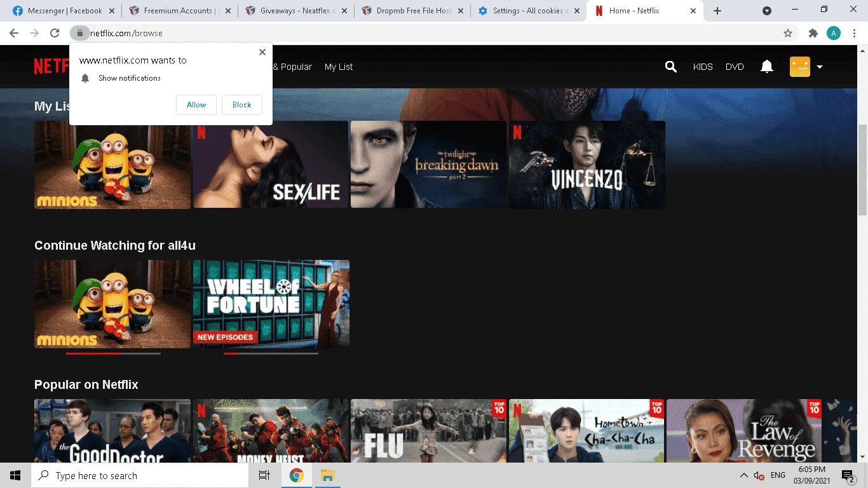Go back to previous page
The image size is (868, 488).
[14, 33]
